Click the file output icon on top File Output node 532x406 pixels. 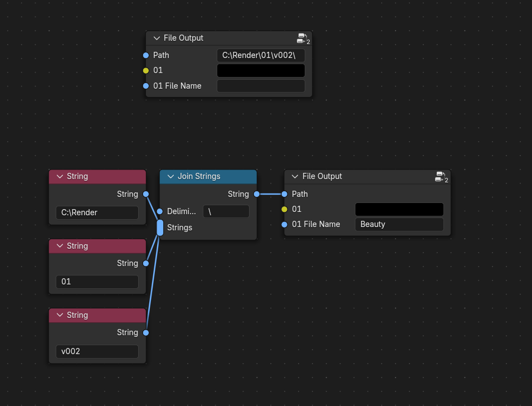click(302, 38)
